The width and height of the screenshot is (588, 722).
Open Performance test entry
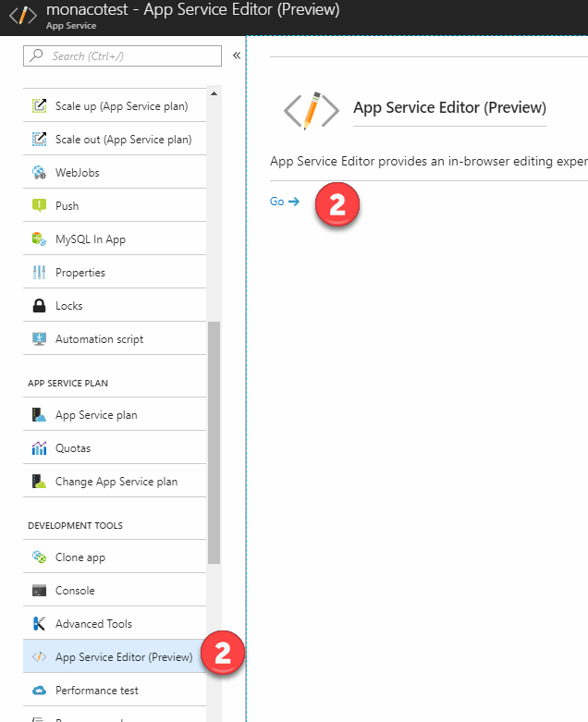tap(115, 691)
